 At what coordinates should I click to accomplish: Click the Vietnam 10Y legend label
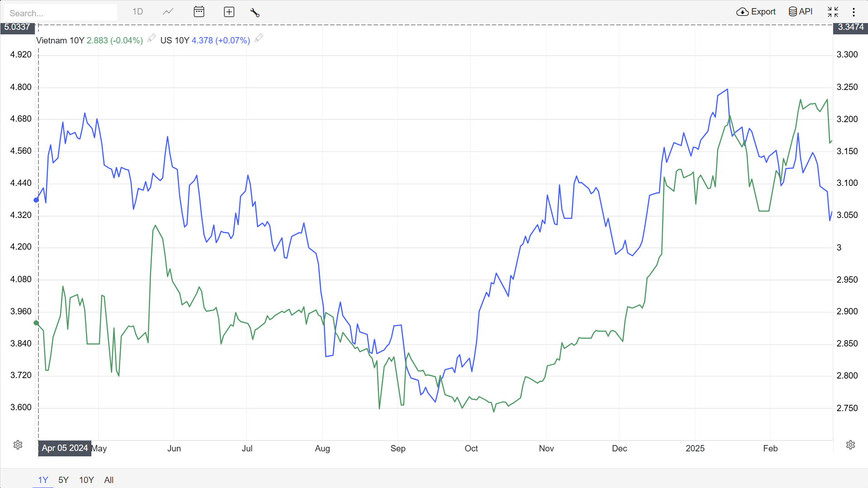(60, 40)
